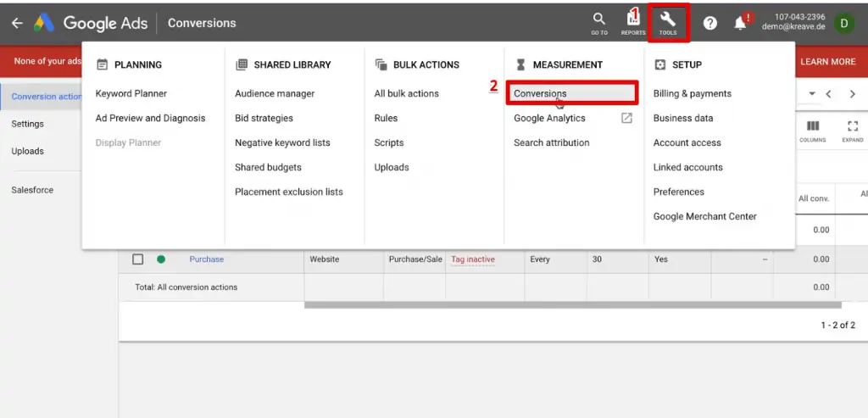Select Uploads in left sidebar
This screenshot has height=418, width=868.
pyautogui.click(x=28, y=151)
